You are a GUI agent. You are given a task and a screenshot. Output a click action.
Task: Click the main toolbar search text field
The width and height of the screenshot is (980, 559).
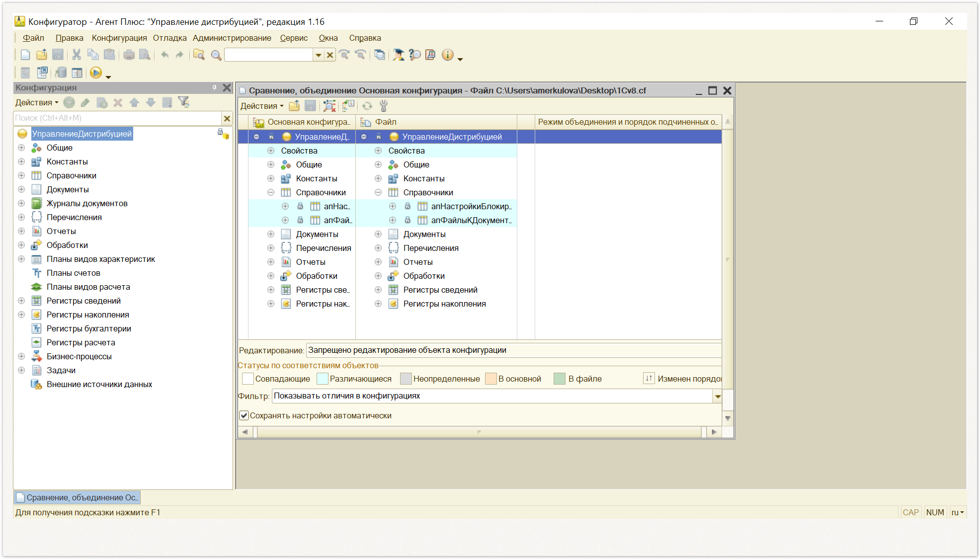coord(269,55)
